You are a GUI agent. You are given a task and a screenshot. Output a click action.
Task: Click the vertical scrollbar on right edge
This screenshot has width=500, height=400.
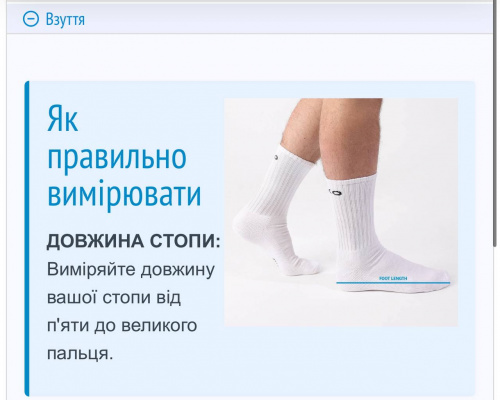click(496, 123)
